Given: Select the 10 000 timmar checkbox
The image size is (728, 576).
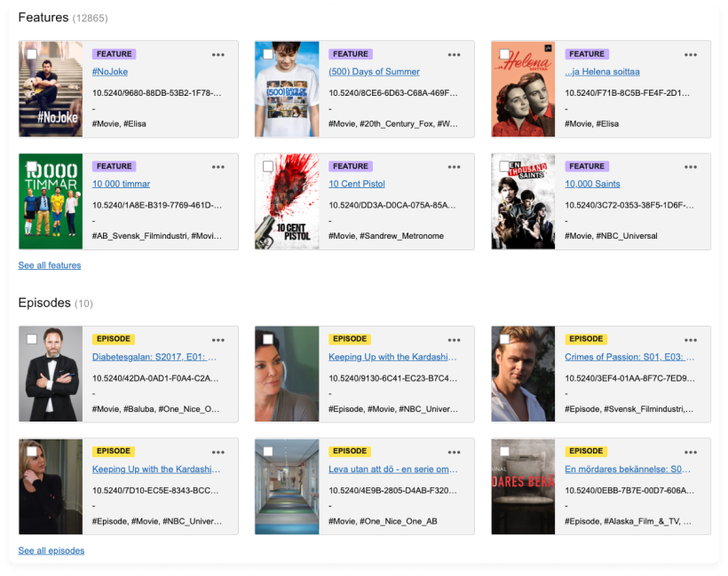Looking at the screenshot, I should pos(32,166).
